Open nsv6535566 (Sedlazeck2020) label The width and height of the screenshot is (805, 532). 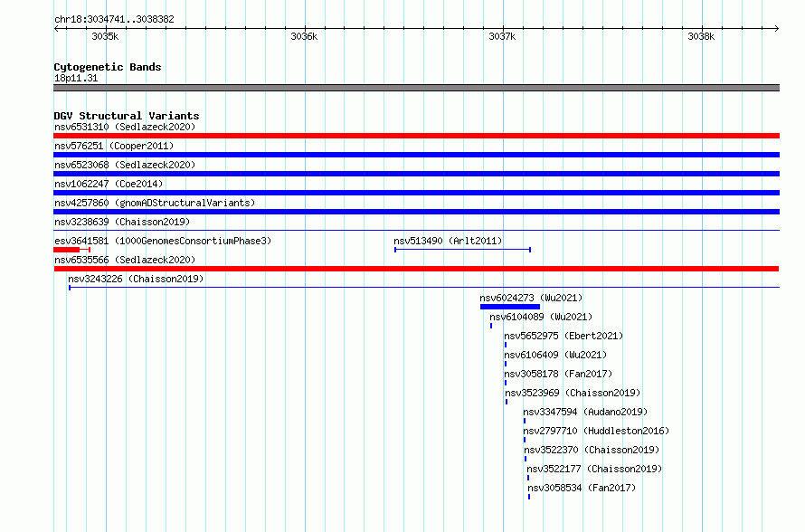click(x=125, y=260)
